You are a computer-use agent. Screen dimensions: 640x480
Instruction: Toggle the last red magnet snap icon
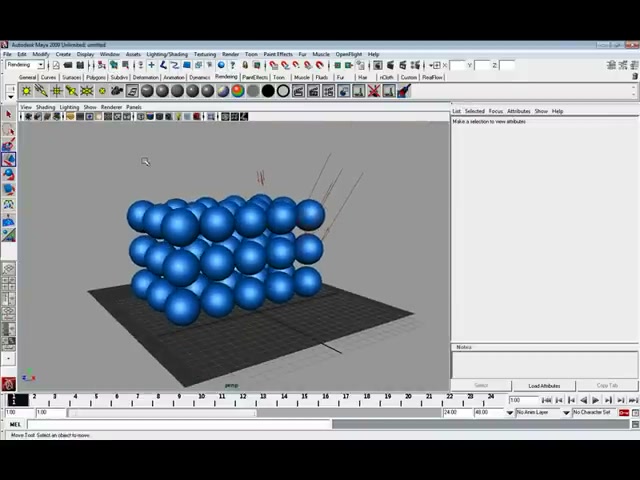pyautogui.click(x=319, y=65)
